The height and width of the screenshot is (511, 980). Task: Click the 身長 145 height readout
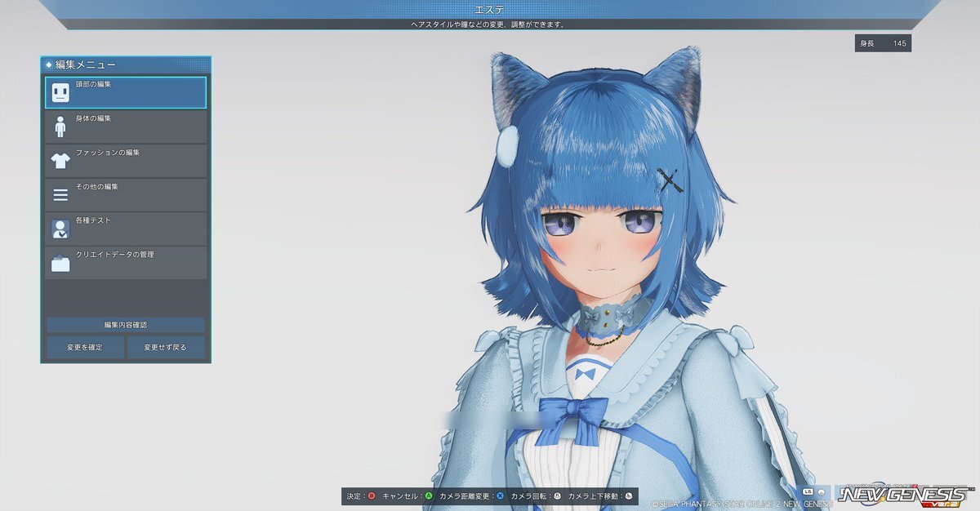883,43
